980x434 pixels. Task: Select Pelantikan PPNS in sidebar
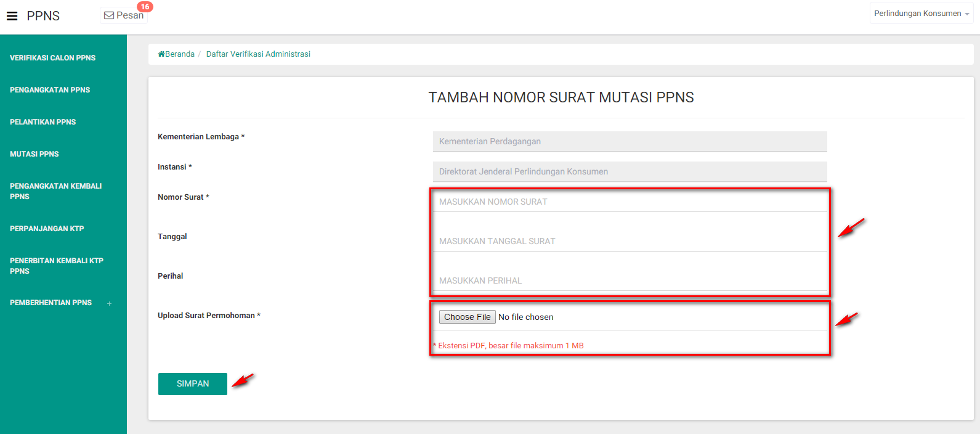pyautogui.click(x=43, y=122)
